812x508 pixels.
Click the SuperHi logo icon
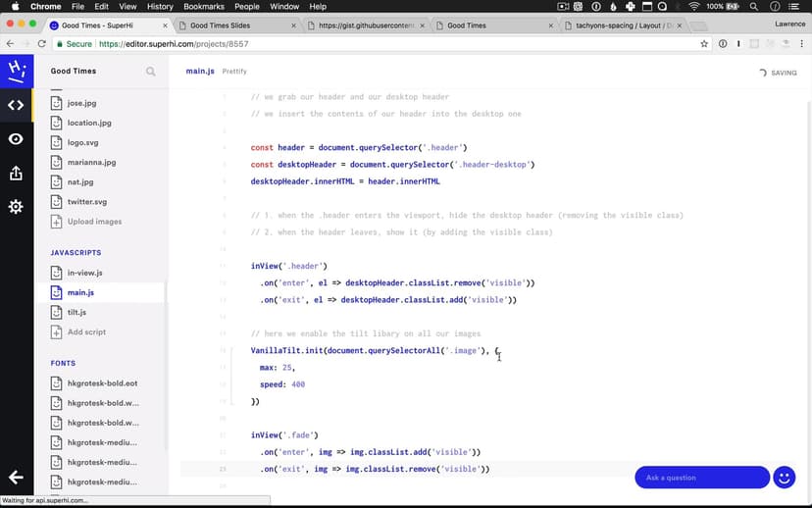[16, 71]
